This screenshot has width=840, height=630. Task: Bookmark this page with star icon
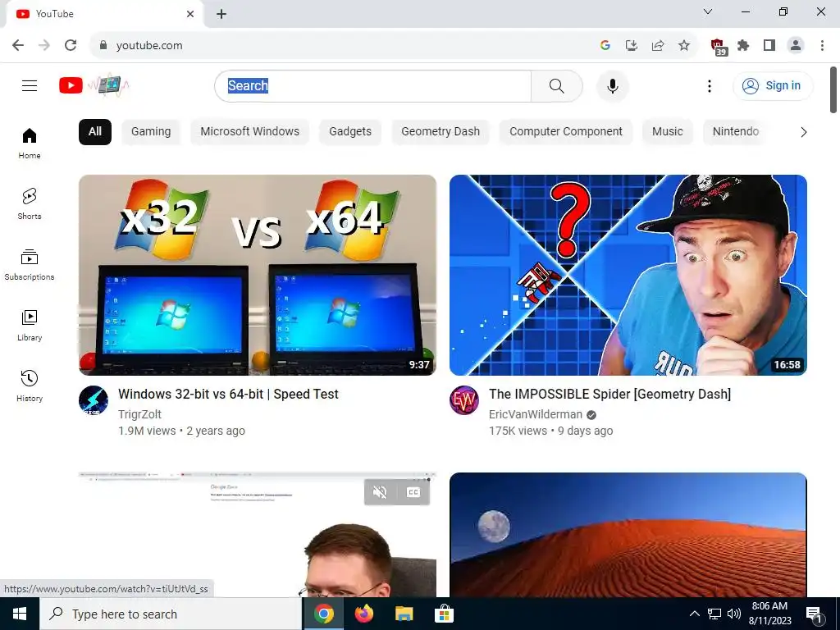click(x=684, y=46)
